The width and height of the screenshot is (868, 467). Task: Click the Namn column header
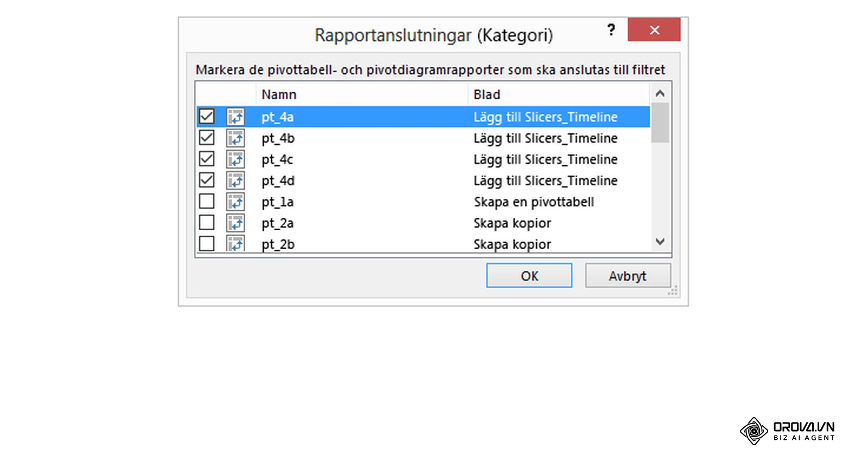(x=361, y=94)
